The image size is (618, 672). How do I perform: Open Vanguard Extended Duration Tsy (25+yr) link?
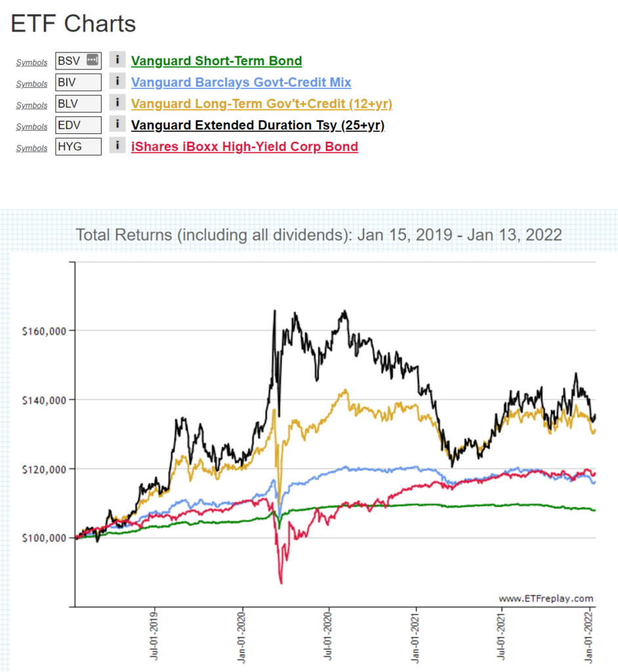point(257,125)
